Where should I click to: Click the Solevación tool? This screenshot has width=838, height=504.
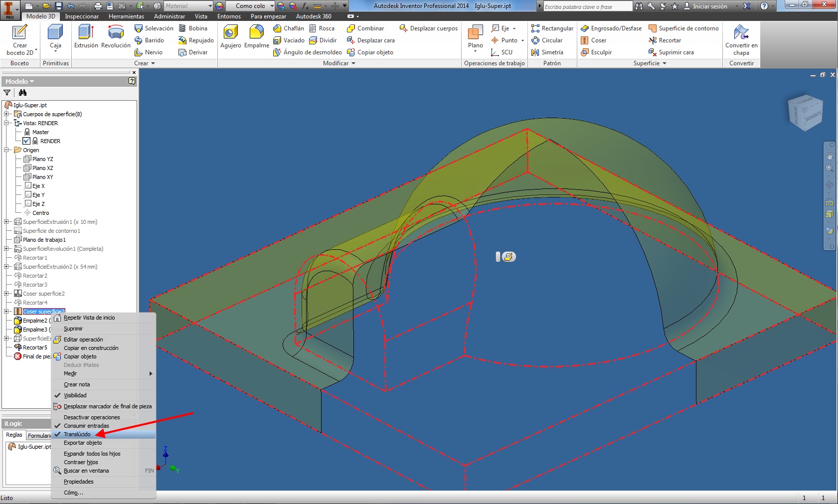coord(154,28)
